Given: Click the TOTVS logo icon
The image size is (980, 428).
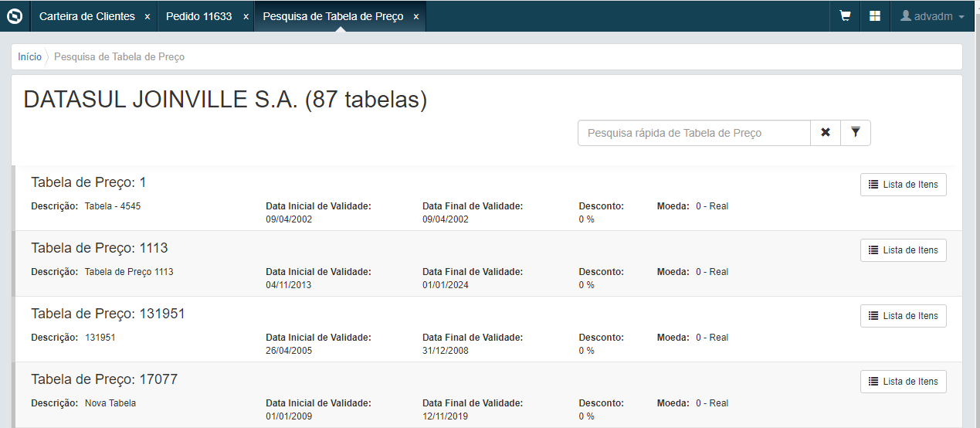Looking at the screenshot, I should (x=15, y=16).
